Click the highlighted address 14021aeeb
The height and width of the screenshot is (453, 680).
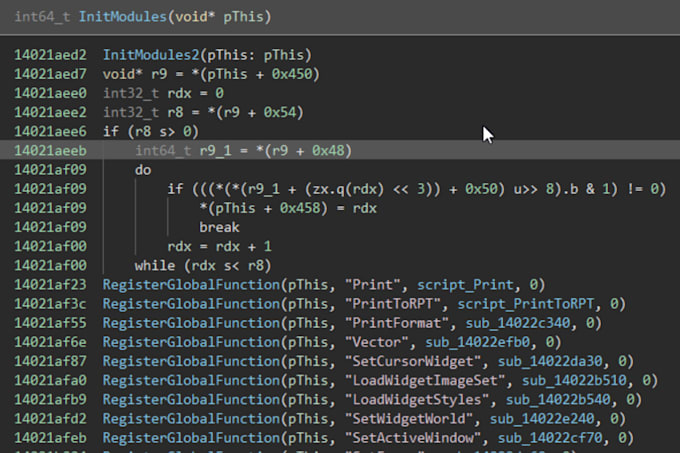[51, 150]
